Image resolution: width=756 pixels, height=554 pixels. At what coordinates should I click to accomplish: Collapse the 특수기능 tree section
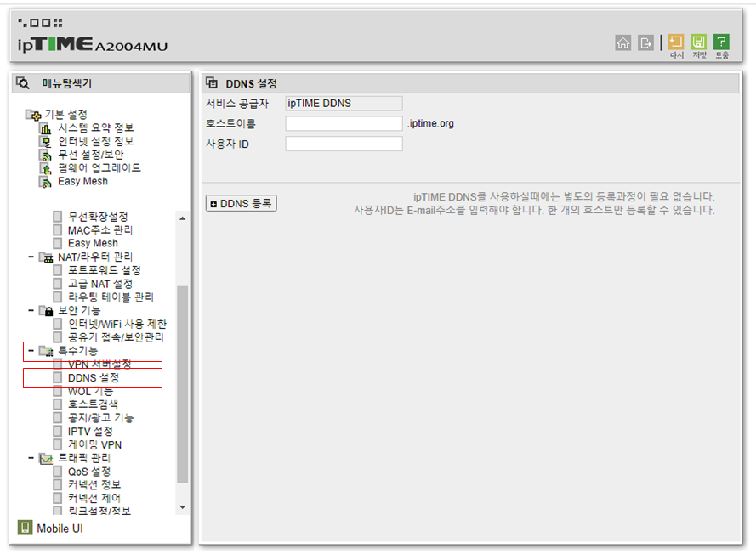point(31,351)
